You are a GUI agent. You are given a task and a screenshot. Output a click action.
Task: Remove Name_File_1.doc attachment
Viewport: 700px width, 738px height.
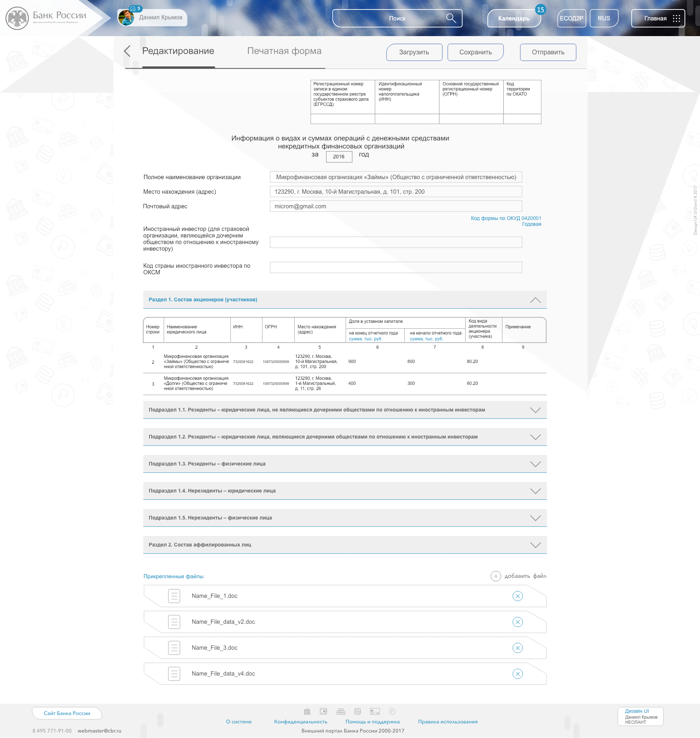coord(518,596)
